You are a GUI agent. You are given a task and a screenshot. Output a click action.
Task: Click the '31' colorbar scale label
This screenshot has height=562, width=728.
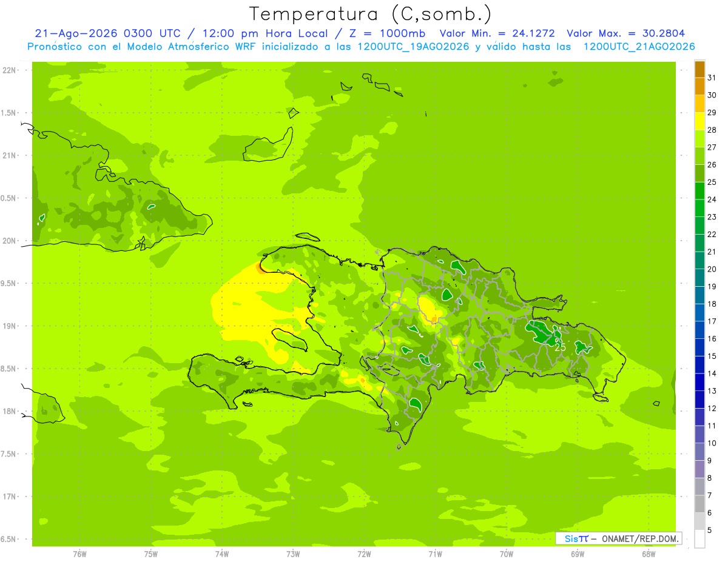[712, 78]
